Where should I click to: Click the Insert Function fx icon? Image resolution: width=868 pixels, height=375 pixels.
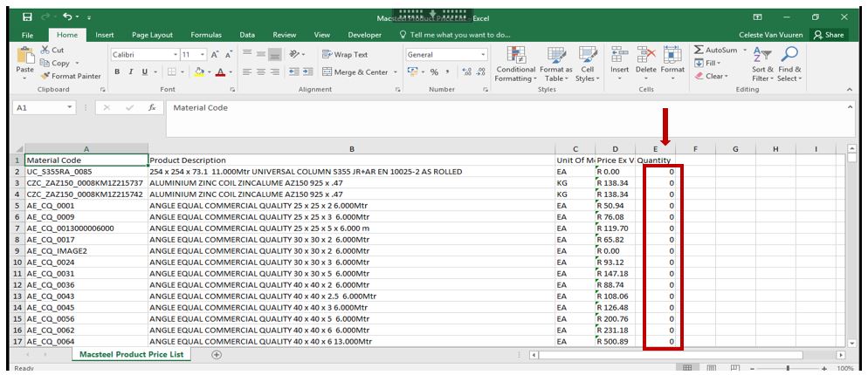pos(152,107)
